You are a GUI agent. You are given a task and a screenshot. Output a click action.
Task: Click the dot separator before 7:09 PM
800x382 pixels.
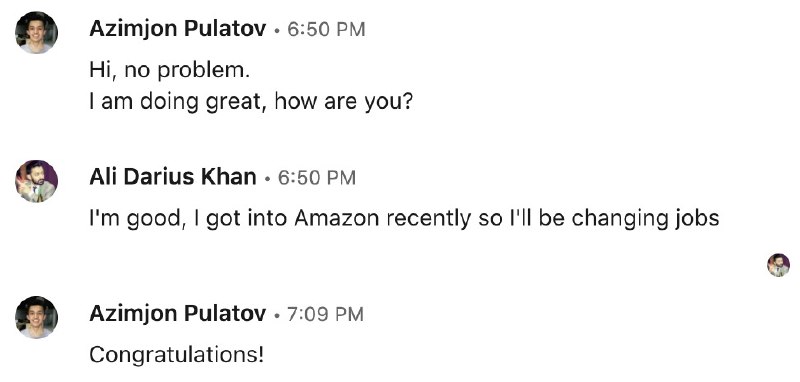pos(277,315)
